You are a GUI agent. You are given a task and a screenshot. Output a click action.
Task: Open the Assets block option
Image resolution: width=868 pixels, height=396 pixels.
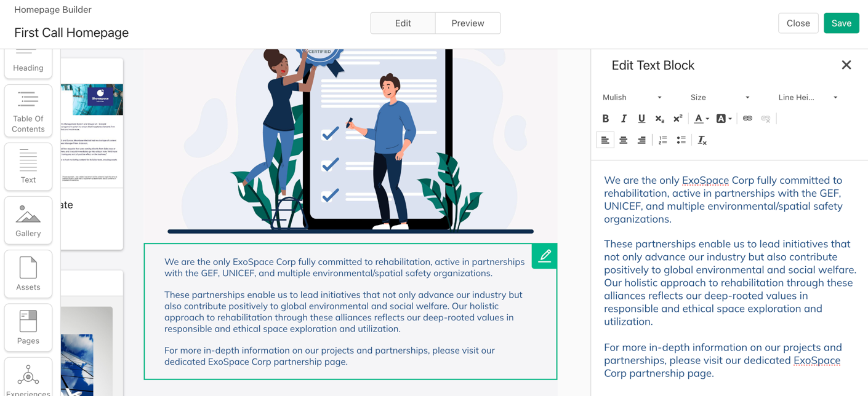[28, 274]
